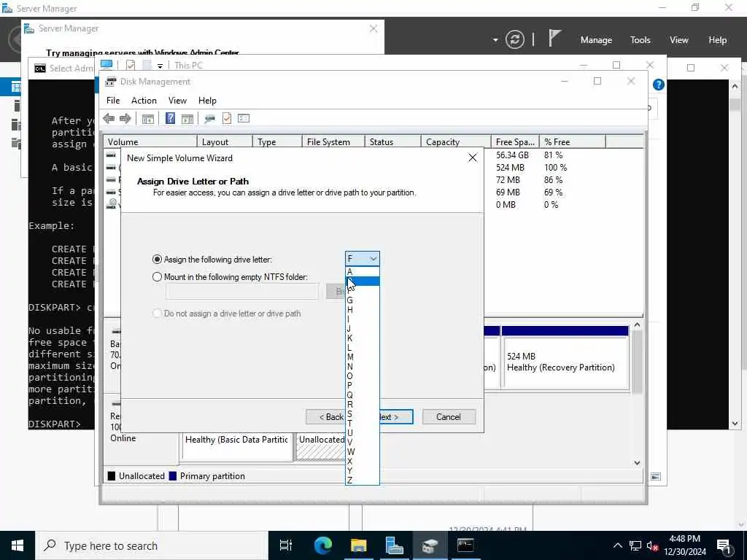
Task: Select 'Assign the following drive letter' radio button
Action: tap(157, 260)
